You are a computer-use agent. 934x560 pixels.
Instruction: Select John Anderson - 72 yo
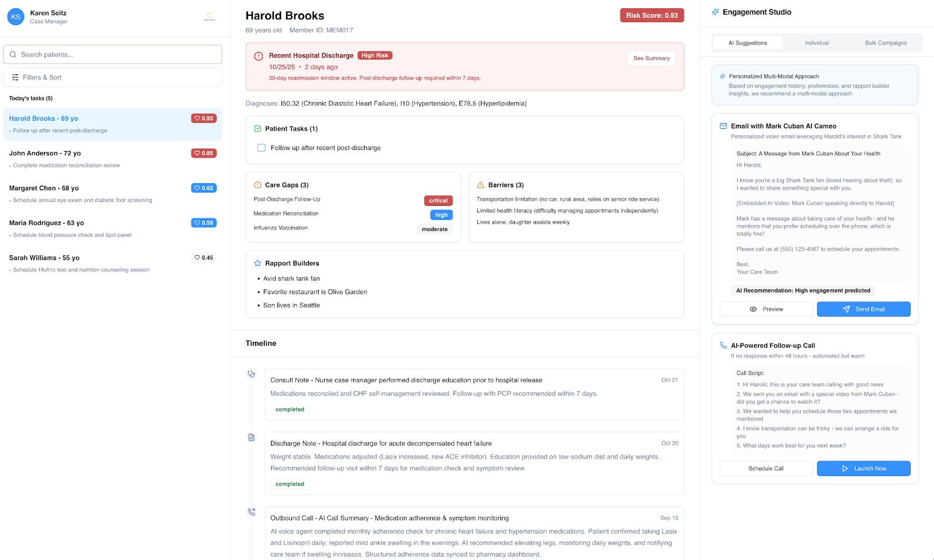click(113, 159)
